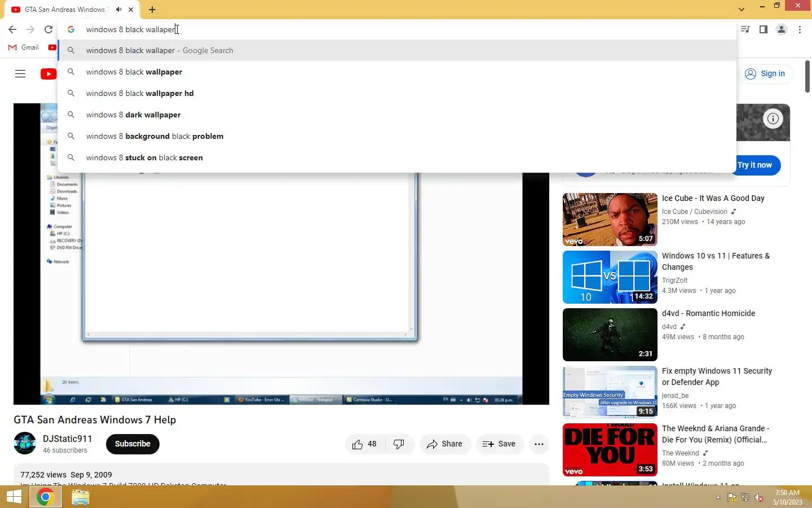Click the YouTube logo
812x508 pixels.
(x=48, y=74)
